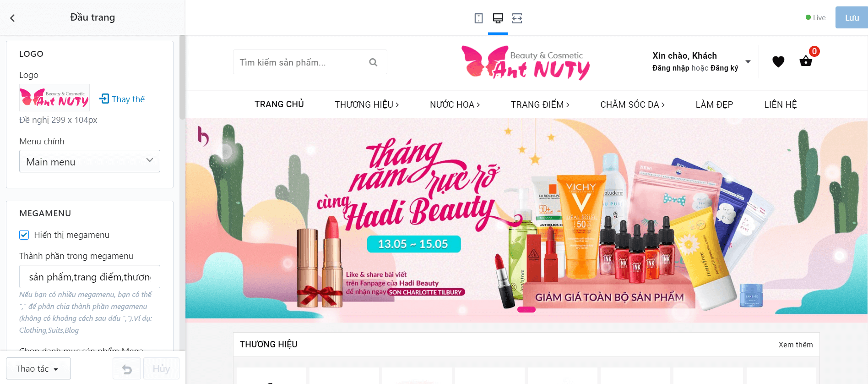Image resolution: width=868 pixels, height=384 pixels.
Task: Open the shopping basket icon
Action: point(806,61)
